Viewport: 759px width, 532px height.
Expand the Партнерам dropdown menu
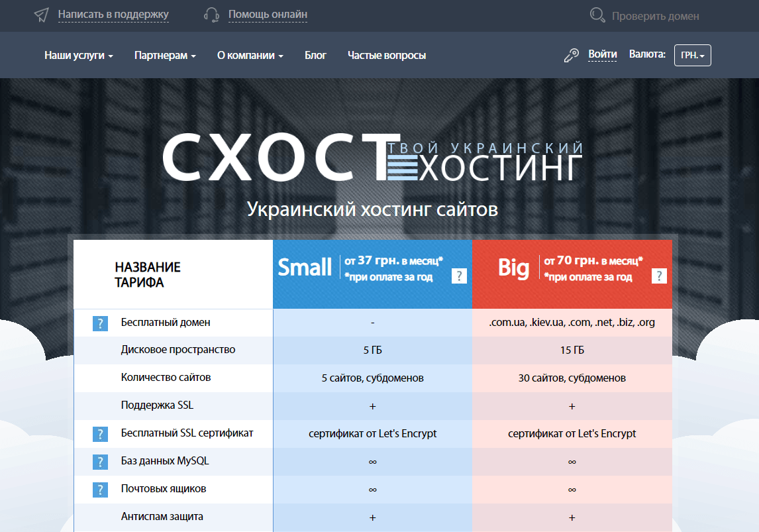(165, 56)
